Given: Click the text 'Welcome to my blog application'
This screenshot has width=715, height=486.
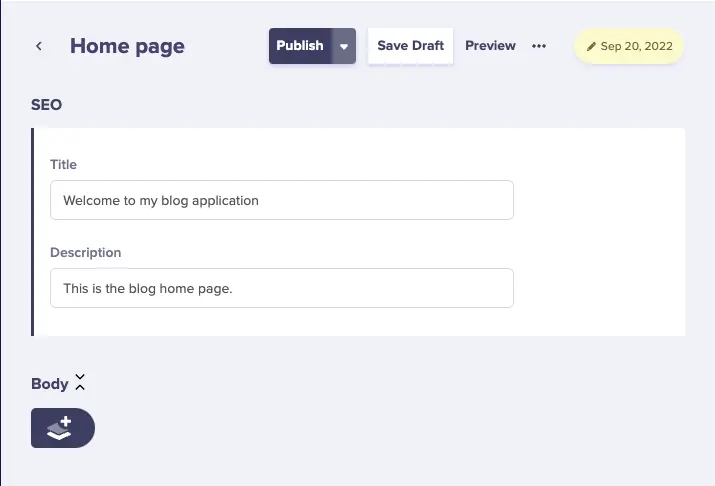Looking at the screenshot, I should pos(161,200).
